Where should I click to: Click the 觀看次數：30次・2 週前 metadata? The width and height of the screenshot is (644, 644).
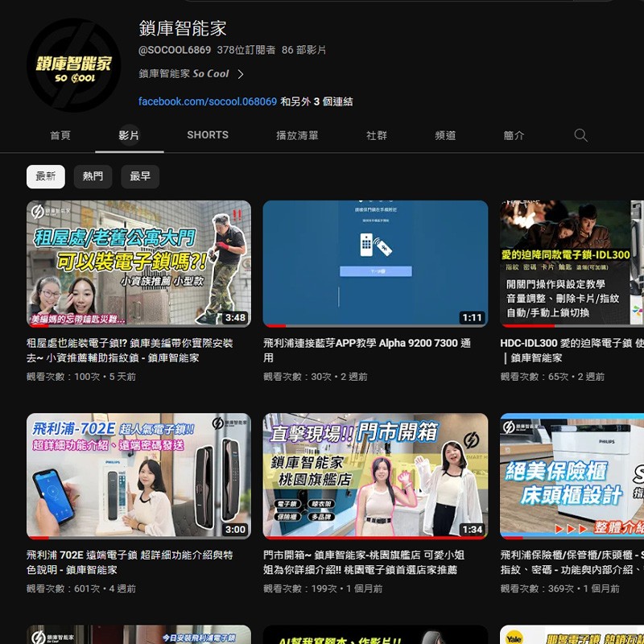(316, 377)
